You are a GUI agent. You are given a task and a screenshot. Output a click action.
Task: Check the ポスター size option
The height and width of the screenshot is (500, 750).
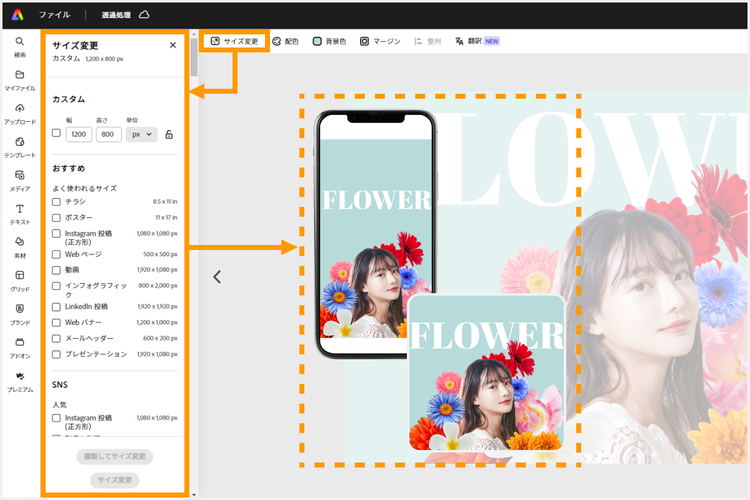click(x=56, y=218)
